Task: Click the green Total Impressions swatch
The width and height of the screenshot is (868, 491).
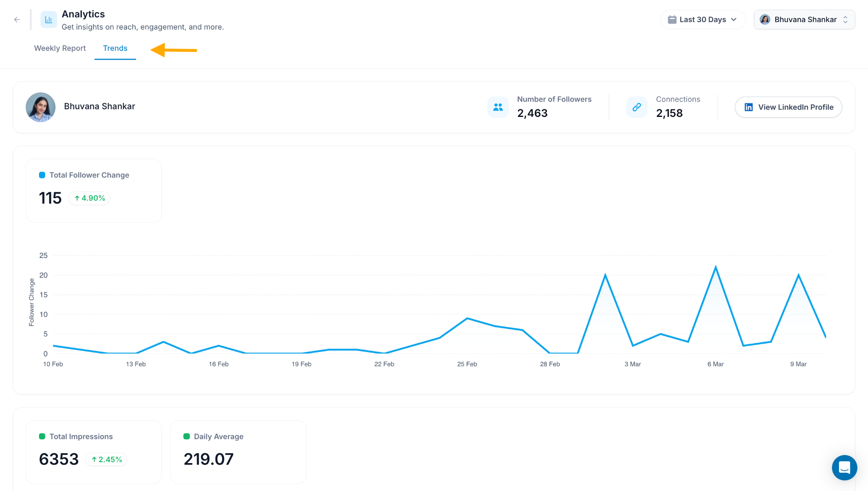Action: click(42, 436)
